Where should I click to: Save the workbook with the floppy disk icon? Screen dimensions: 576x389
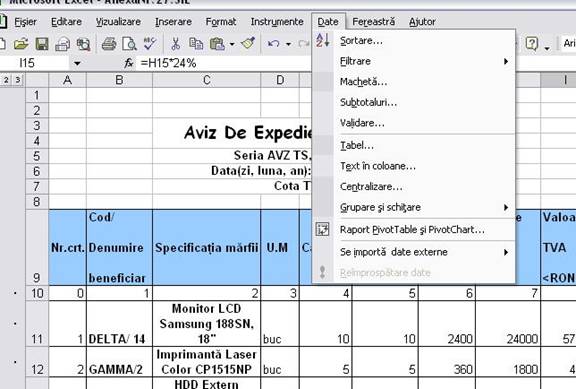pos(42,44)
